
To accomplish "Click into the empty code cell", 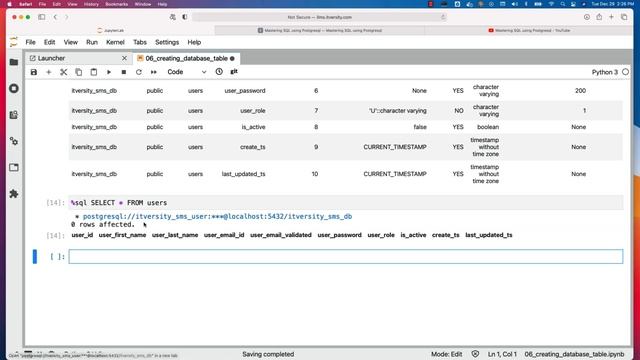I will [346, 256].
